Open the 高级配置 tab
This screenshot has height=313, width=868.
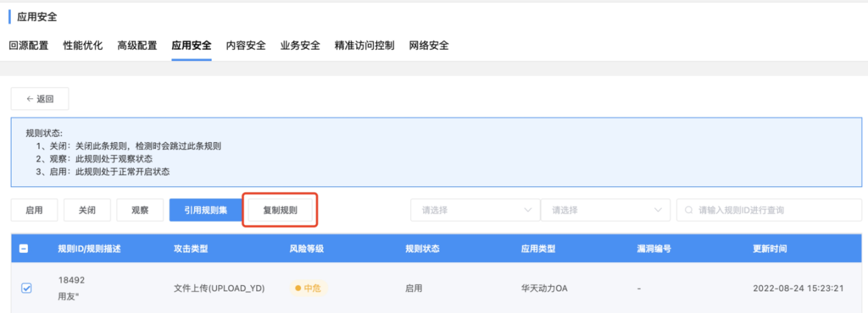pos(137,45)
